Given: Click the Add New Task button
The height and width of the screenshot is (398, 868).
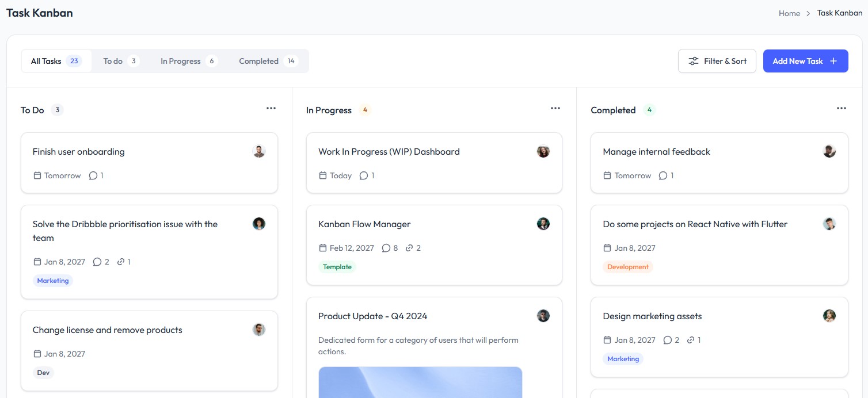Looking at the screenshot, I should (x=805, y=60).
